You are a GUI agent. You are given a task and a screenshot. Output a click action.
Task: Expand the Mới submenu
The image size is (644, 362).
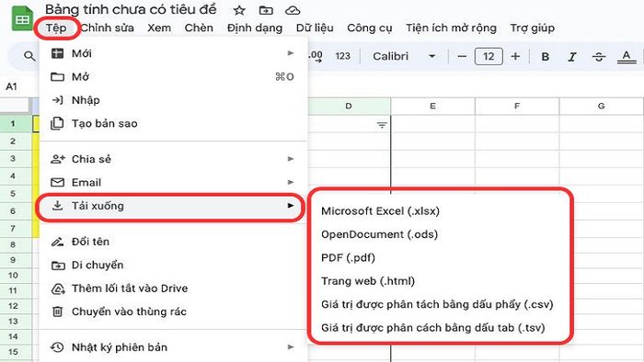[x=173, y=53]
